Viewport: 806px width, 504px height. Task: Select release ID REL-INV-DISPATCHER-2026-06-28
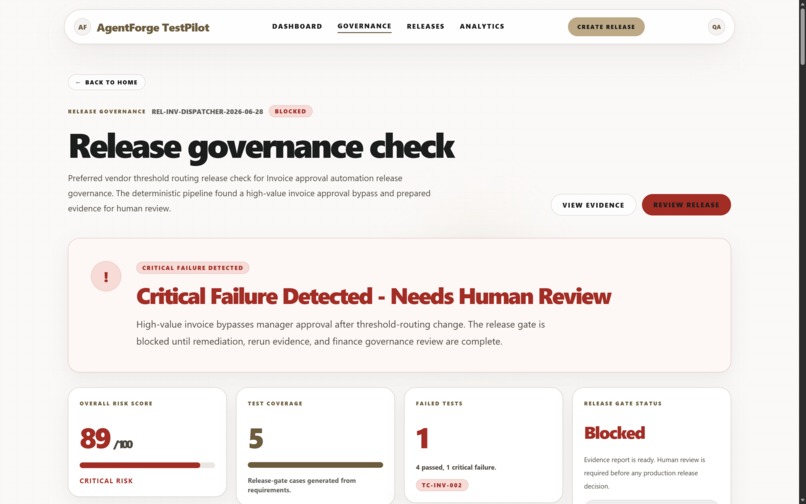(207, 112)
